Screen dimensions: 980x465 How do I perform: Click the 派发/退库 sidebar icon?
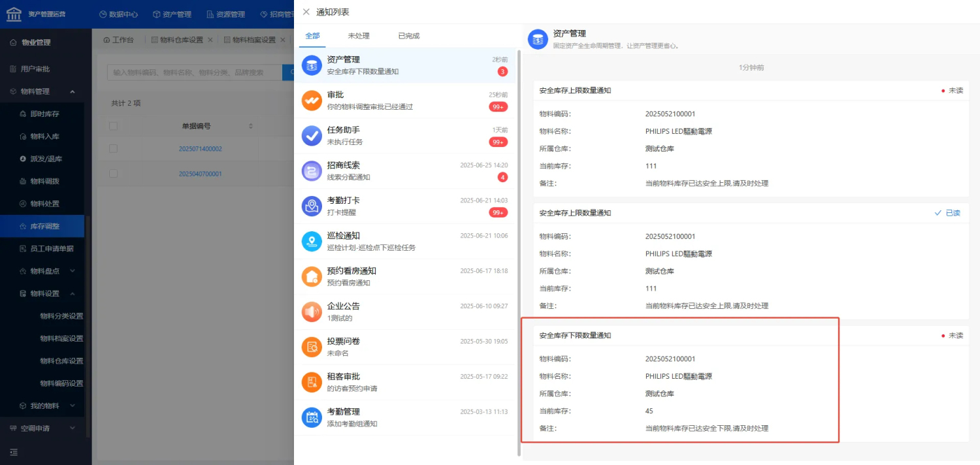[23, 159]
